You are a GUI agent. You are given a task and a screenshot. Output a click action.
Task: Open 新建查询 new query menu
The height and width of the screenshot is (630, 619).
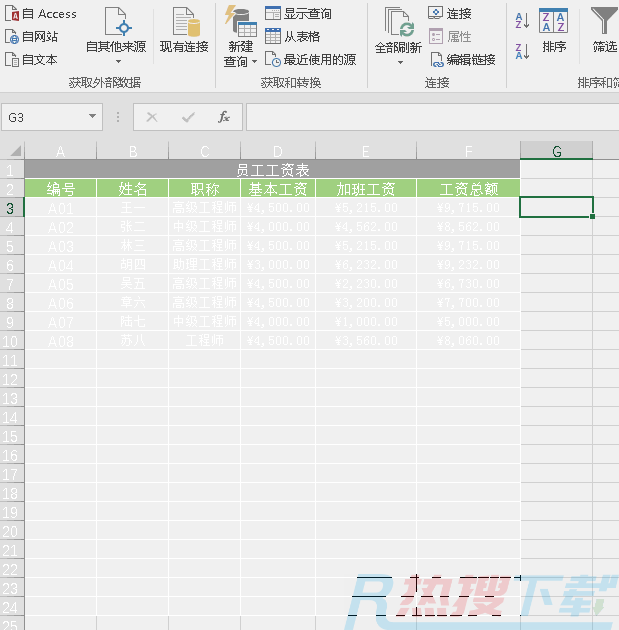[240, 37]
